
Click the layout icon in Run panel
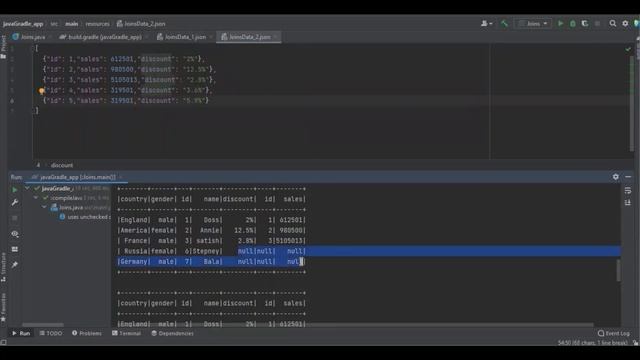[x=15, y=249]
